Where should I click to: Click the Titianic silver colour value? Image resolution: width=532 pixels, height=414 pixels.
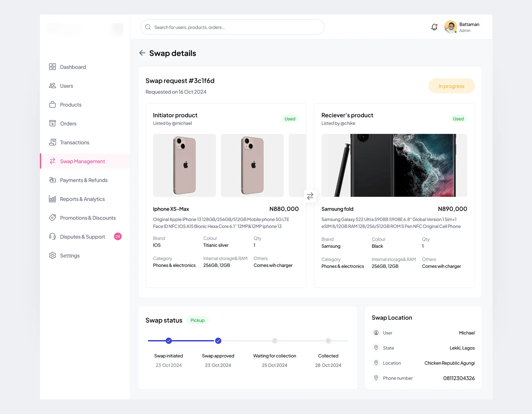tap(216, 245)
